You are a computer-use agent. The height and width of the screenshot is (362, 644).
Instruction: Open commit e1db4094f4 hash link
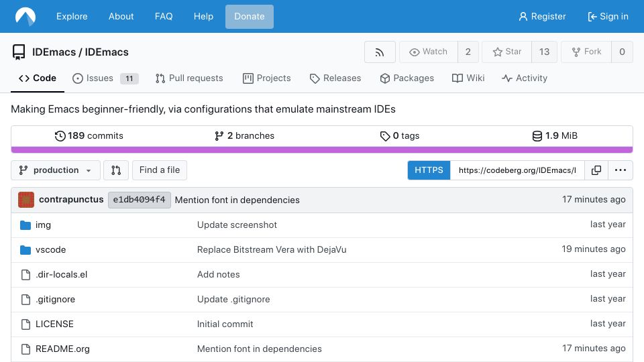click(x=140, y=200)
